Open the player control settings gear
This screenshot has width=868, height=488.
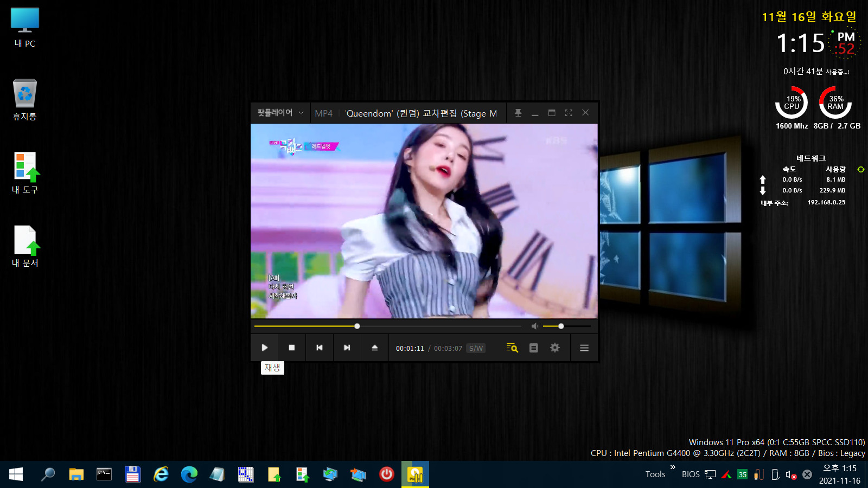(555, 348)
